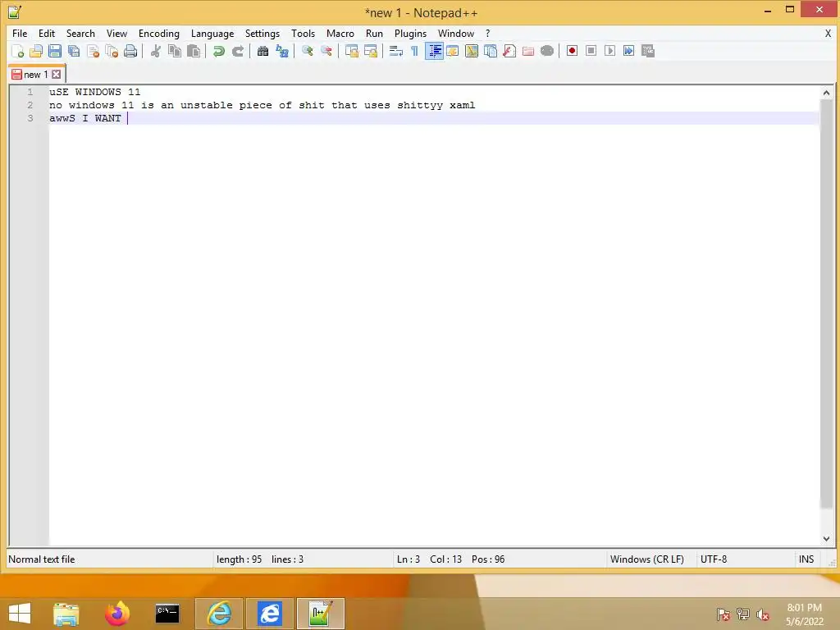Image resolution: width=840 pixels, height=630 pixels.
Task: Open the ? help menu
Action: 487,33
